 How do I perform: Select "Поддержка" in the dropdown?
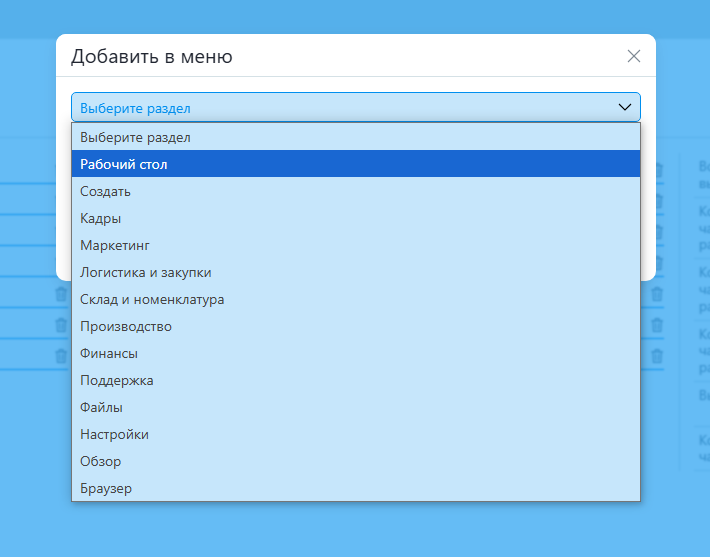pos(117,380)
